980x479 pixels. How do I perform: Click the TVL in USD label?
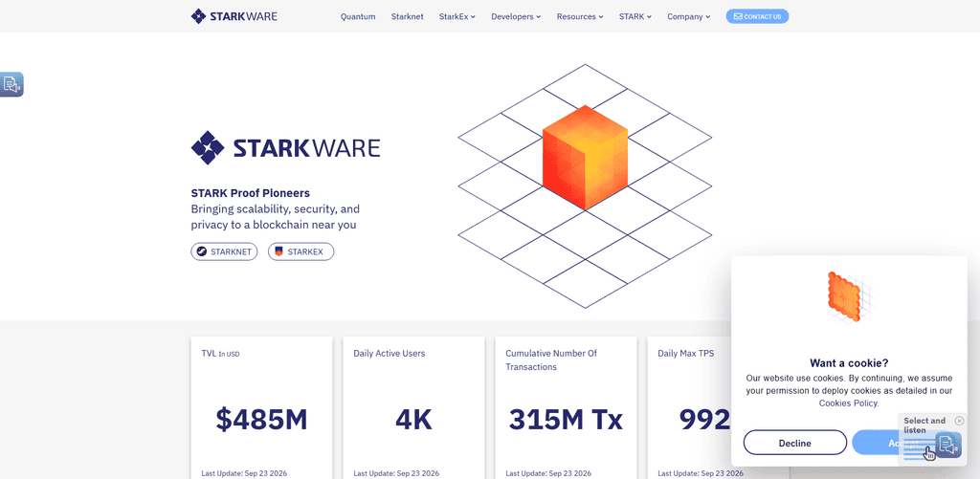click(x=221, y=354)
